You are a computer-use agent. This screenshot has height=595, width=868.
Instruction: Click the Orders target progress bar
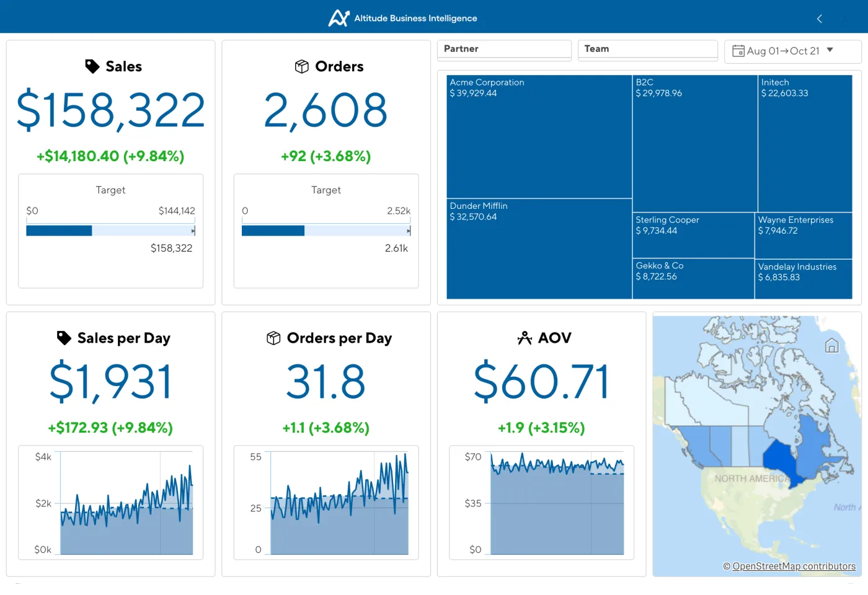pyautogui.click(x=326, y=231)
